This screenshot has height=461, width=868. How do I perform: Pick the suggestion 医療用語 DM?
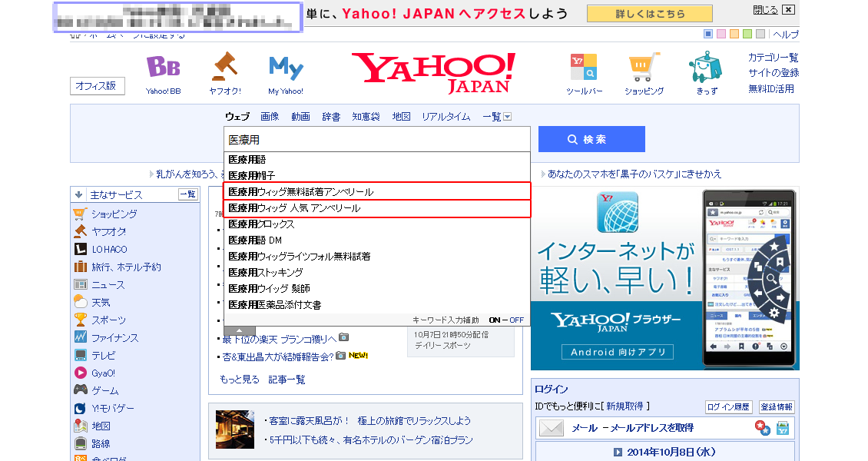(377, 240)
